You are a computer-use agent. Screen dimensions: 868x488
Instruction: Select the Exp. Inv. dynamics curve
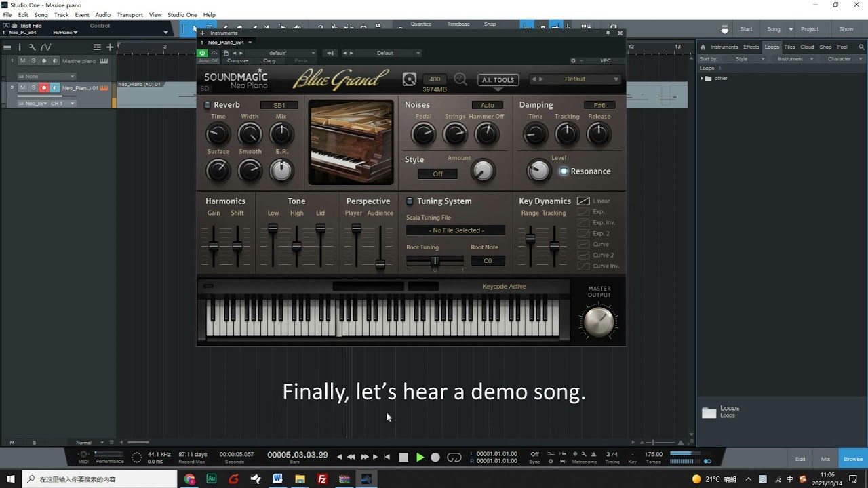tap(583, 223)
